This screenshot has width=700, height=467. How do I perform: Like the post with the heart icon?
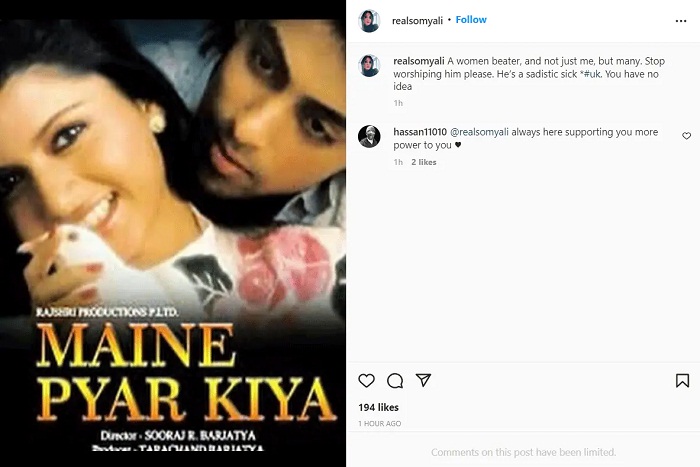[367, 380]
